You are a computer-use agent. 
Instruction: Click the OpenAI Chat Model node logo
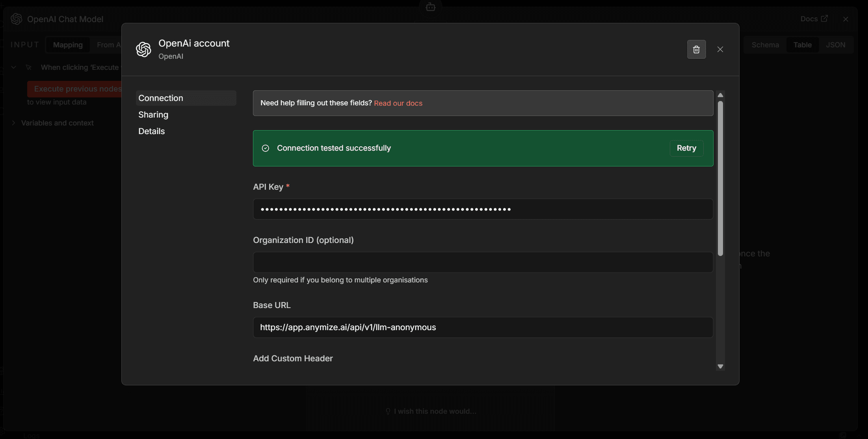[x=16, y=19]
